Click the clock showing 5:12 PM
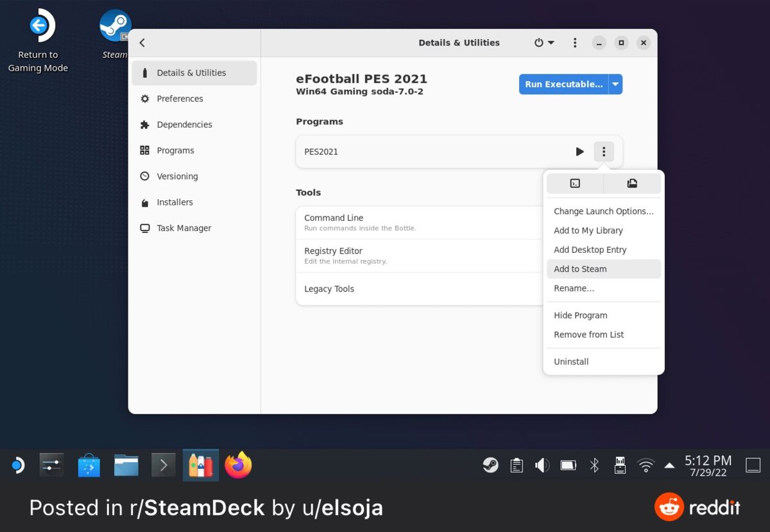Screen dimensions: 770x532 click(708, 466)
